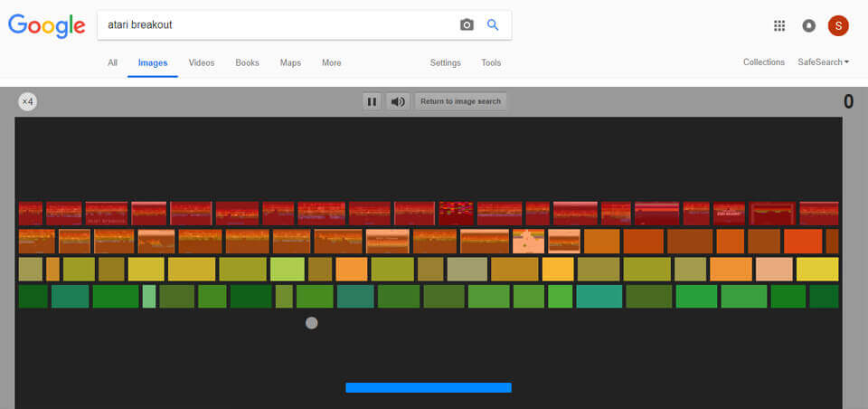This screenshot has width=868, height=409.
Task: Pause the Breakout game
Action: 372,101
